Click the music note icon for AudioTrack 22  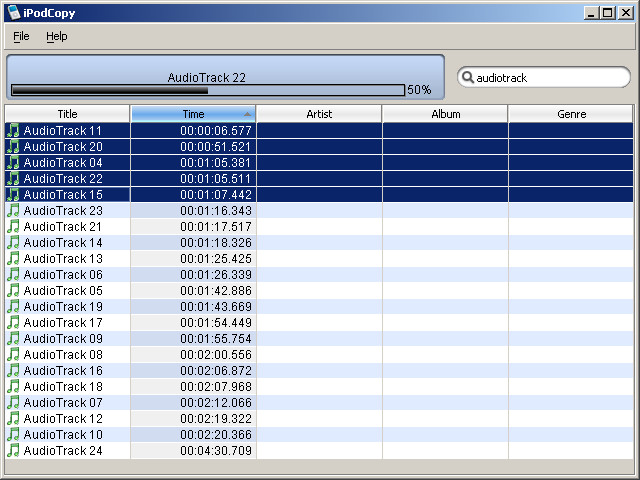[13, 178]
